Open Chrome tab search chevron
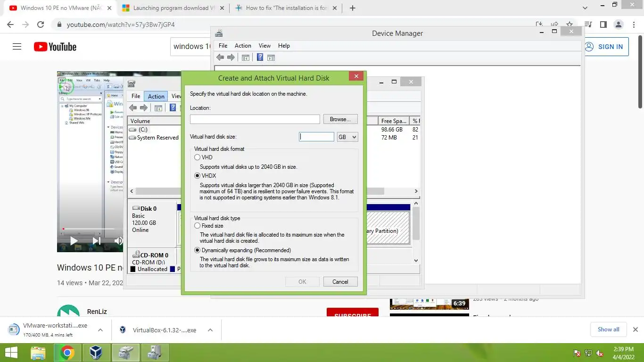 coord(585,8)
